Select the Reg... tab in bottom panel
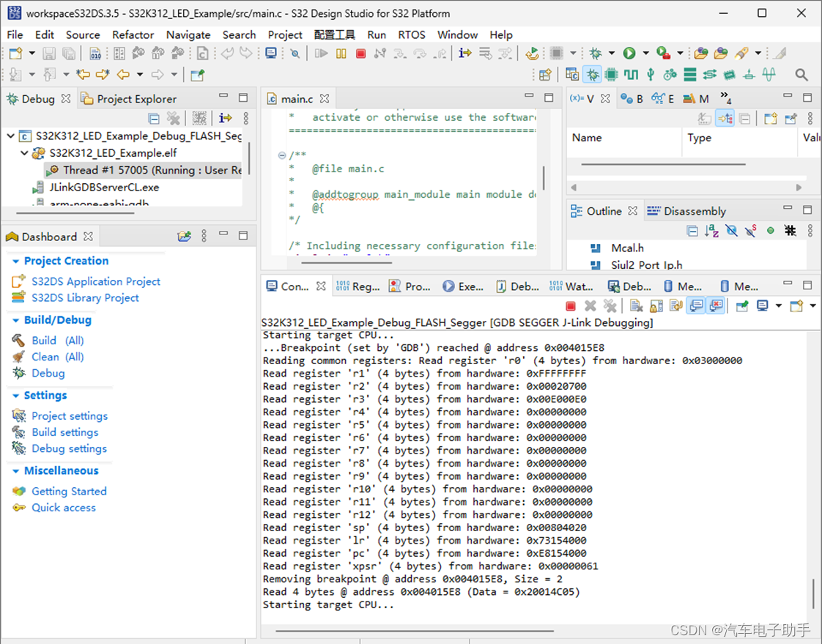This screenshot has height=644, width=822. coord(358,286)
